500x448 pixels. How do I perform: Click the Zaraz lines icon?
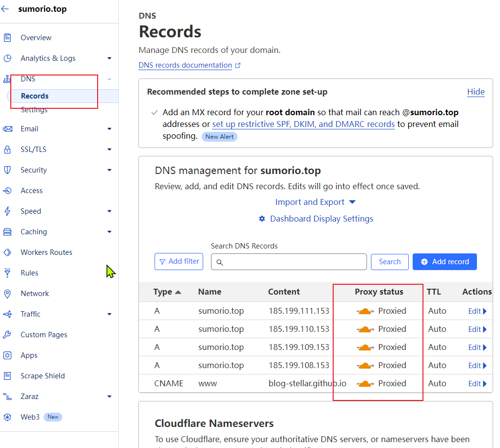pos(7,397)
